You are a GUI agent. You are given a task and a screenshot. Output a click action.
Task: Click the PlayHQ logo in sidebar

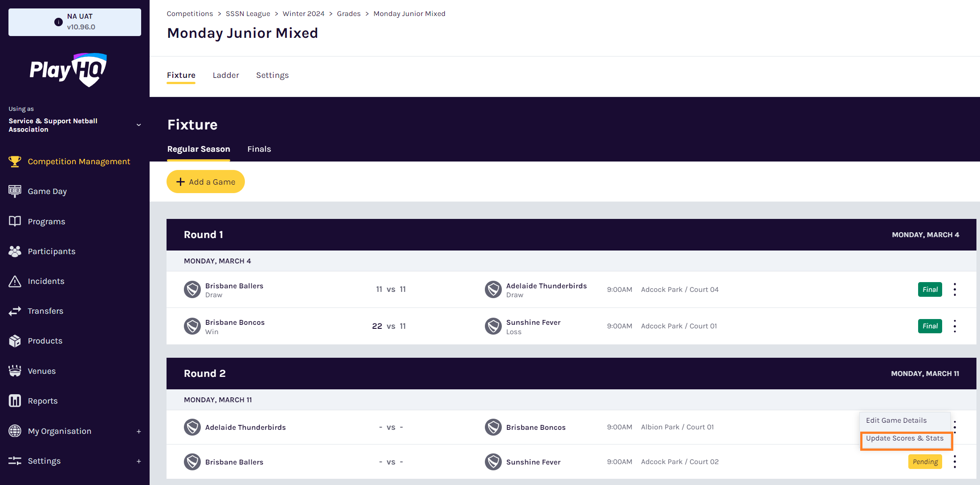68,70
